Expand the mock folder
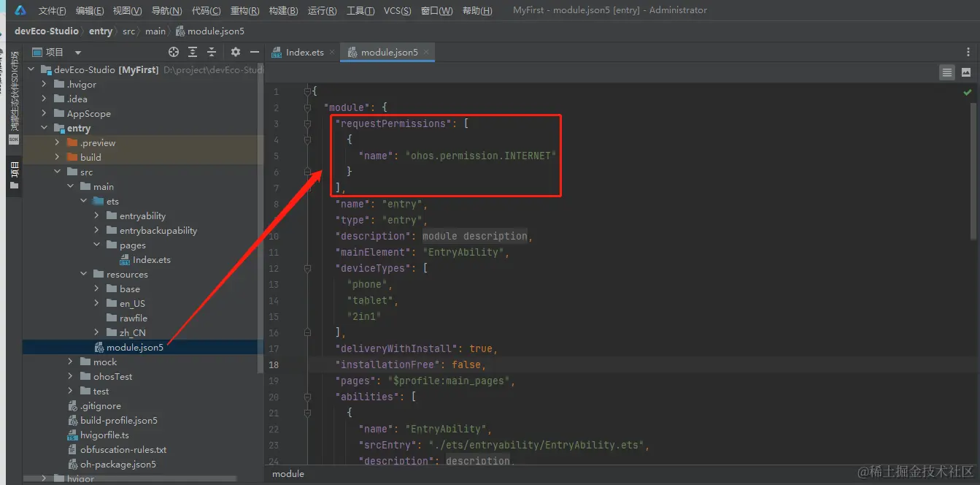This screenshot has height=485, width=980. pyautogui.click(x=71, y=362)
